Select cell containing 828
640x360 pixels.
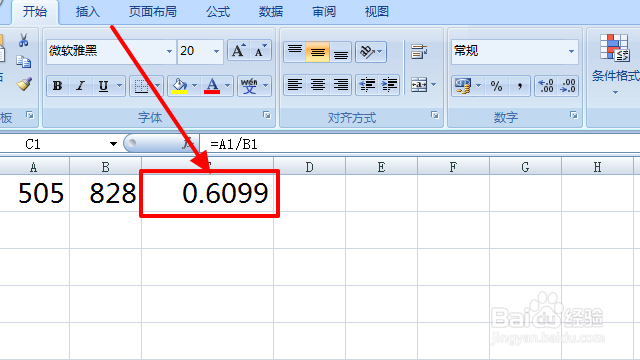coord(105,193)
